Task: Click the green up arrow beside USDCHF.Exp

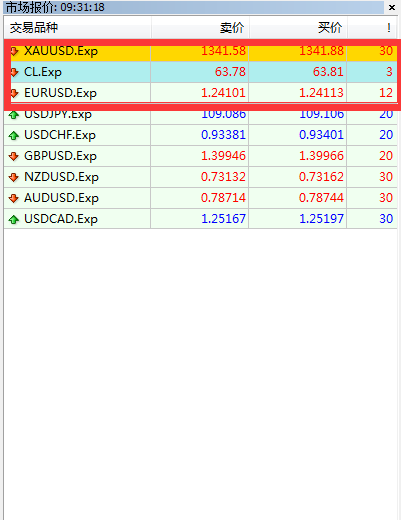Action: [14, 135]
